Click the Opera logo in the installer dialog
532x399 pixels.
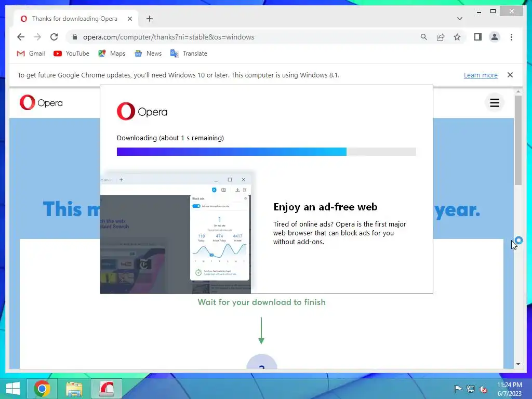(x=142, y=111)
